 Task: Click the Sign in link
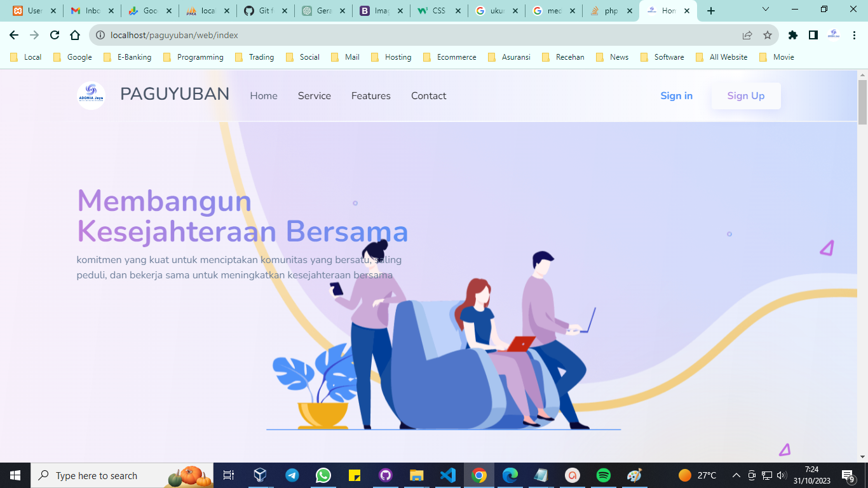pyautogui.click(x=676, y=96)
